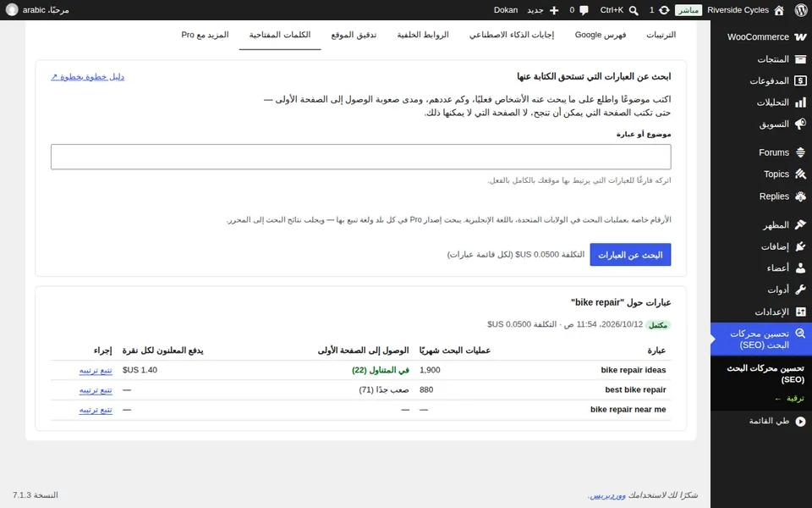
Task: Click the US 1.40 cost per click value
Action: tap(140, 370)
